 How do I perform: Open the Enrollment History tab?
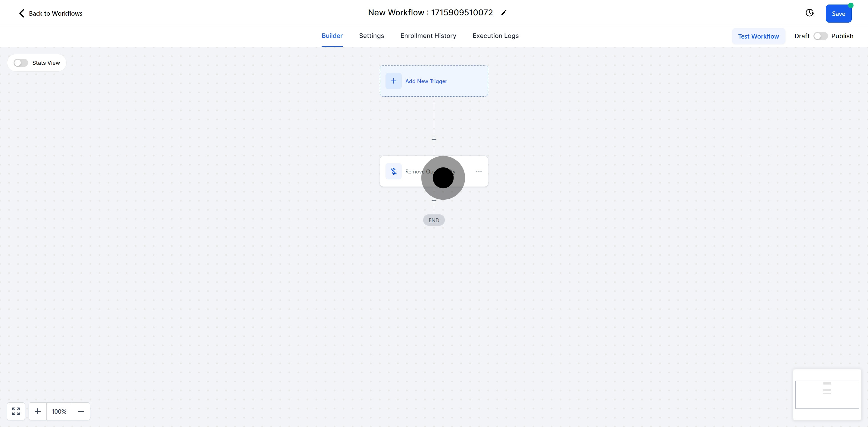pyautogui.click(x=428, y=36)
